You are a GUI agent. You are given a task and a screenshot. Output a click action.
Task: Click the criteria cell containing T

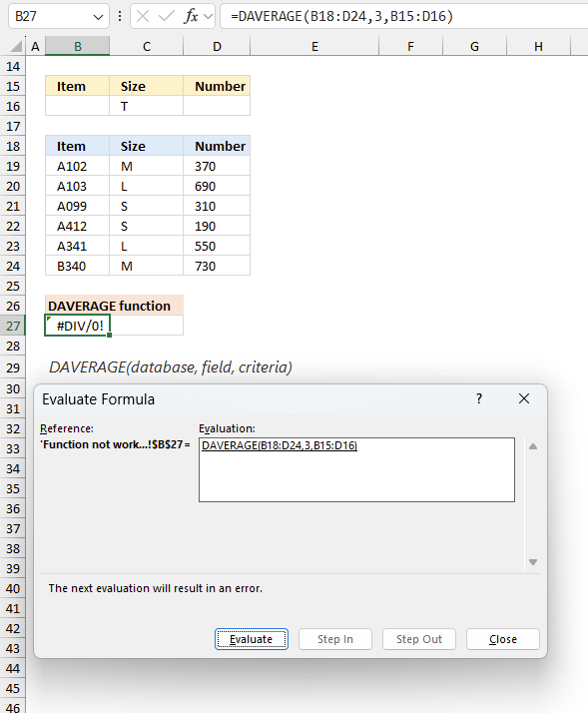(x=147, y=107)
